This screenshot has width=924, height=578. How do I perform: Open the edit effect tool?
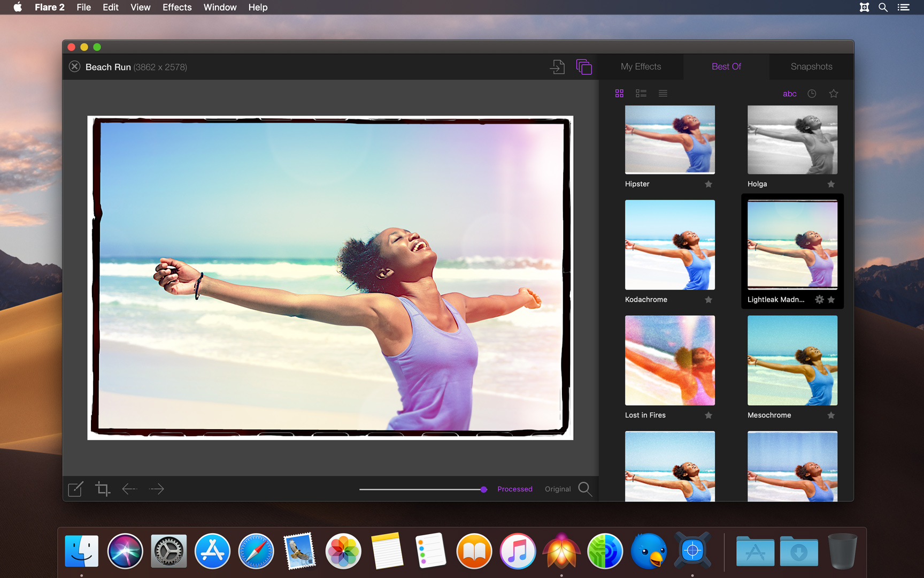click(x=75, y=489)
